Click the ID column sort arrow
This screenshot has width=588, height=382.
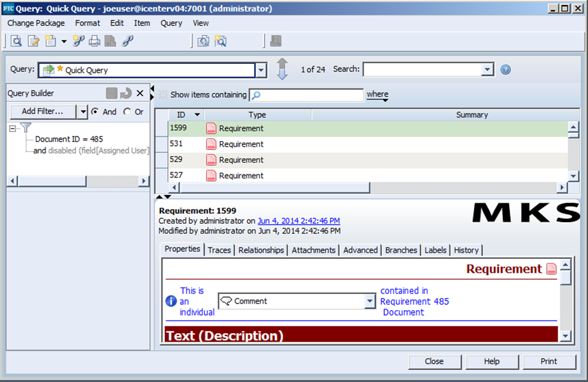tap(197, 115)
